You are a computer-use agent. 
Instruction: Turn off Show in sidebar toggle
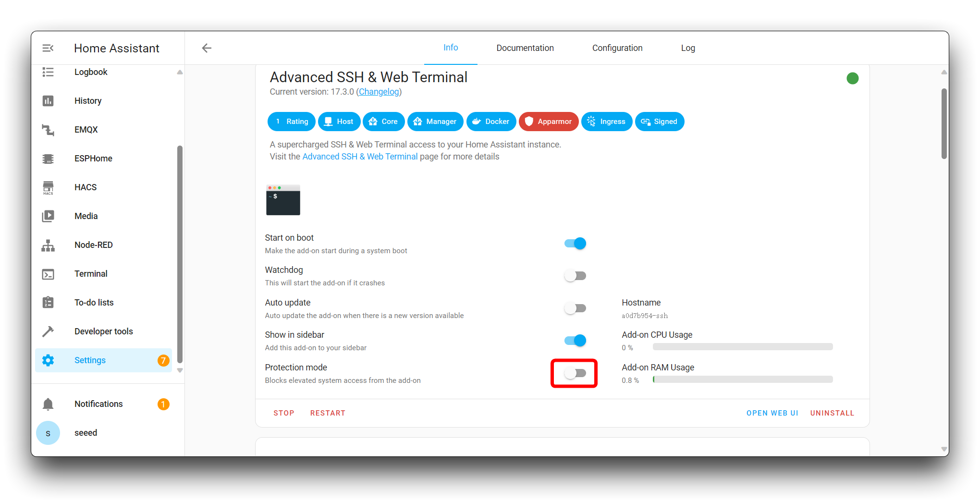[575, 341]
